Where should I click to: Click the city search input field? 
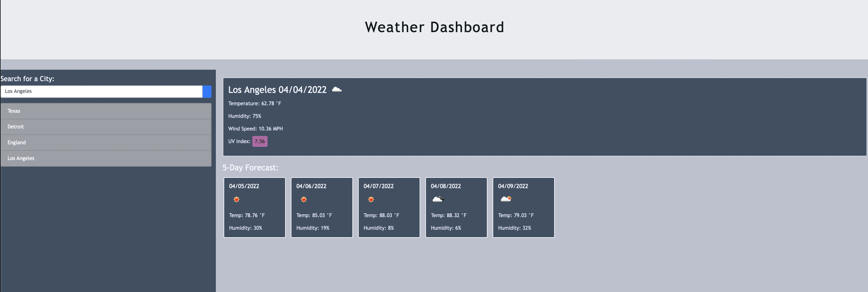click(101, 91)
